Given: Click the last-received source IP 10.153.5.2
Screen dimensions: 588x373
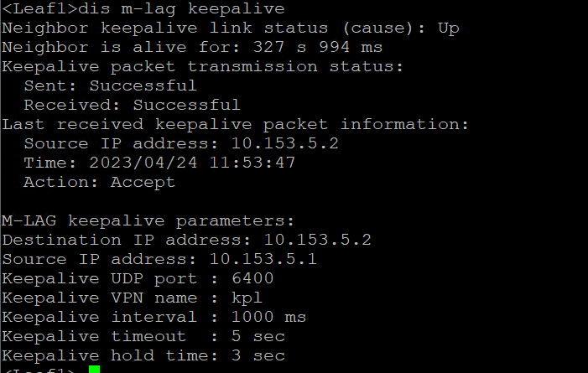Looking at the screenshot, I should point(285,143).
